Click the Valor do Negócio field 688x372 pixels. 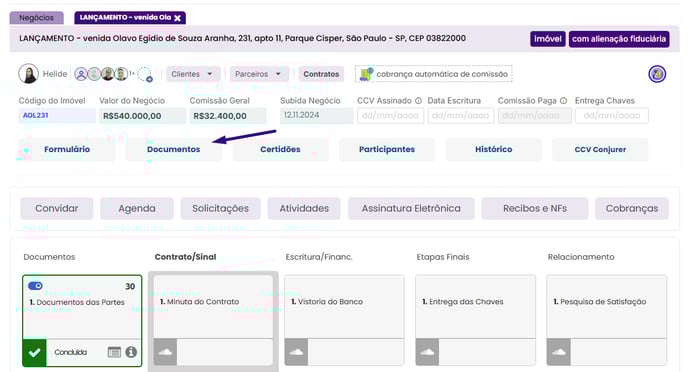[x=142, y=116]
